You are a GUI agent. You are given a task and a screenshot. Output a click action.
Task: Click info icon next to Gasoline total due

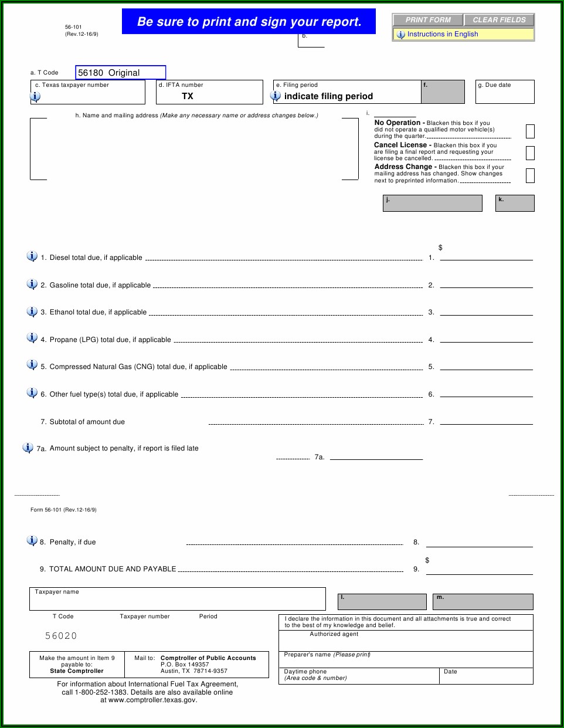[32, 284]
